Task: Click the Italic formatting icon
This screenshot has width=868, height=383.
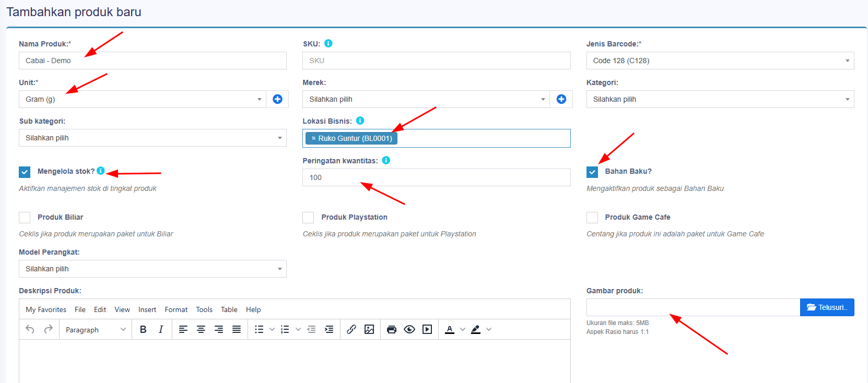Action: pyautogui.click(x=161, y=329)
